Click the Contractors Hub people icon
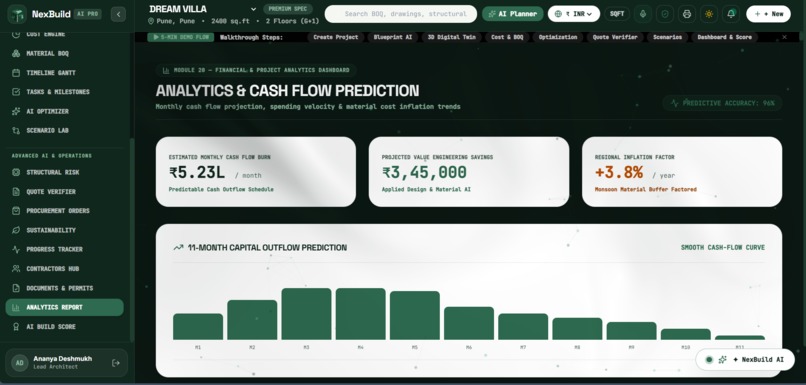 pos(16,269)
